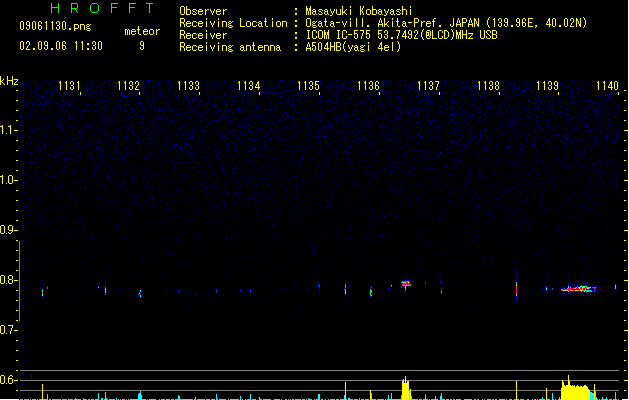
Task: Select observer name Masayuki Kobayashi
Action: (359, 11)
